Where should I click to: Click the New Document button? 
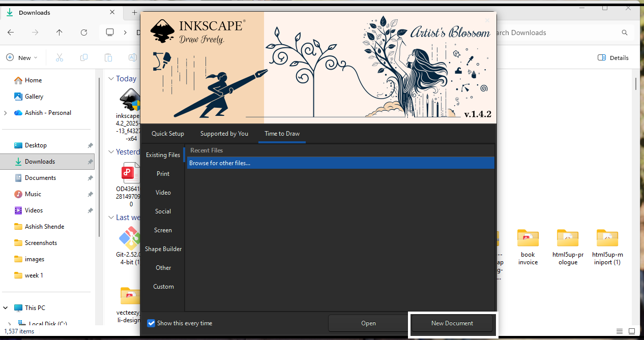point(452,323)
